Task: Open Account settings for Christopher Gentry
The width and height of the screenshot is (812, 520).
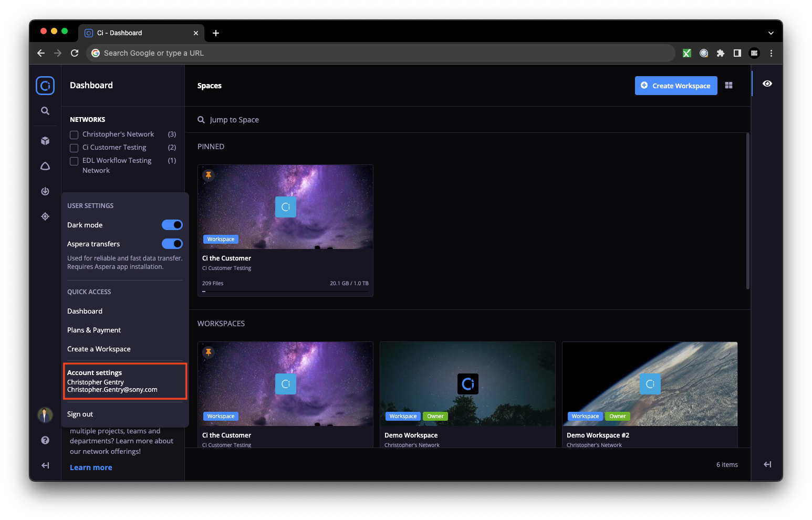Action: coord(124,381)
